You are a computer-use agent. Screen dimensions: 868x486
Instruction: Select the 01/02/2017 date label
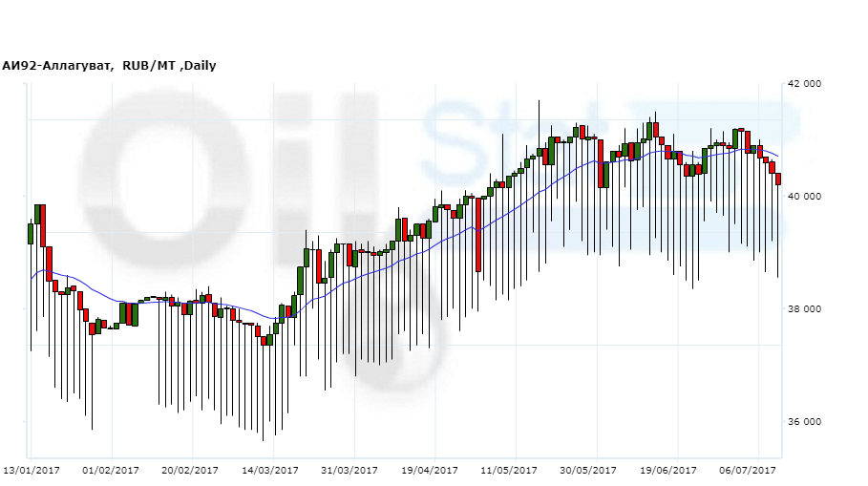tap(111, 471)
